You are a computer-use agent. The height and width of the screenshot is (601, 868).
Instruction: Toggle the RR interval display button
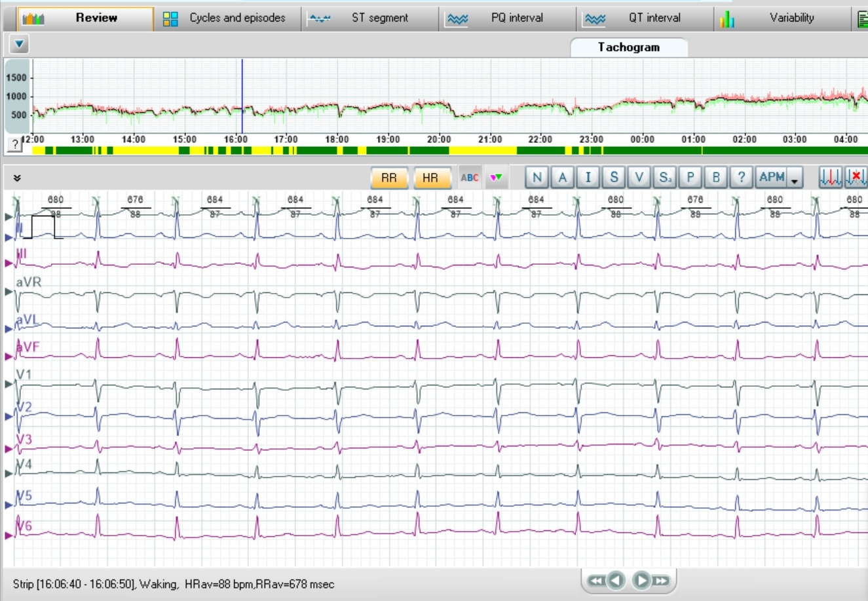click(x=389, y=178)
